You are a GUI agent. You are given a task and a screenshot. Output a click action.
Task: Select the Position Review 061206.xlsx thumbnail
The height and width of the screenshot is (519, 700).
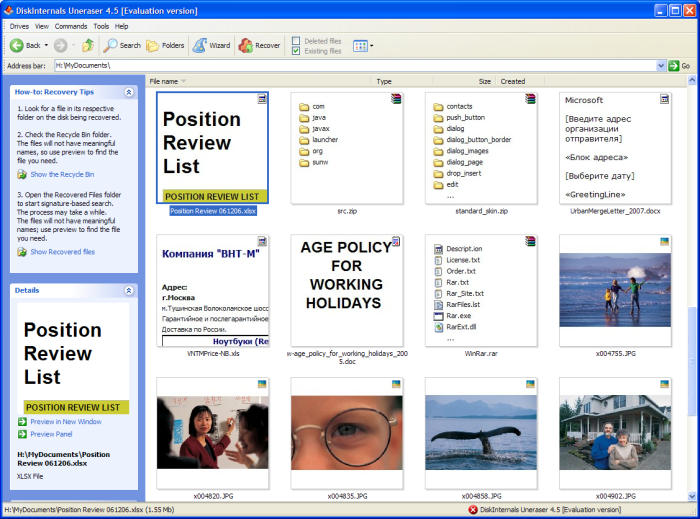click(212, 148)
